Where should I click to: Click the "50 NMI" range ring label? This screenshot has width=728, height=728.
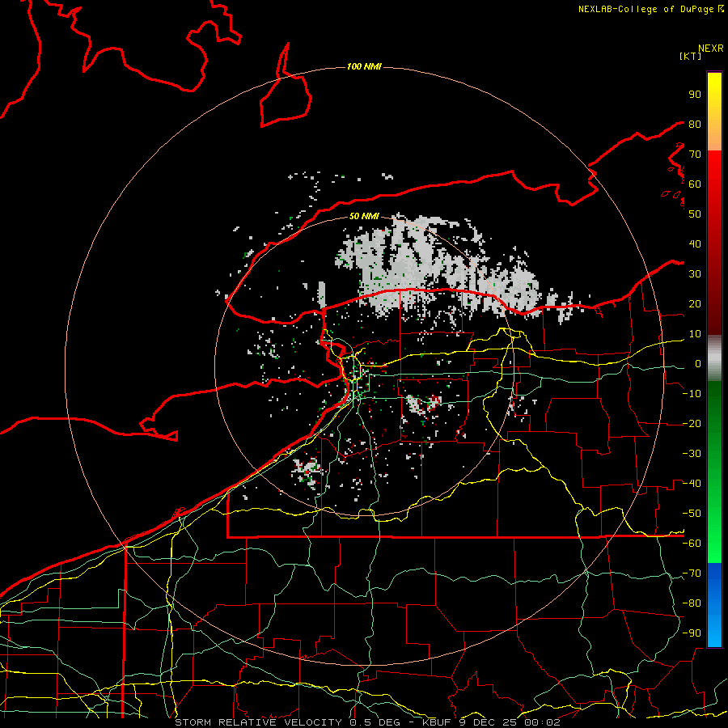point(364,216)
